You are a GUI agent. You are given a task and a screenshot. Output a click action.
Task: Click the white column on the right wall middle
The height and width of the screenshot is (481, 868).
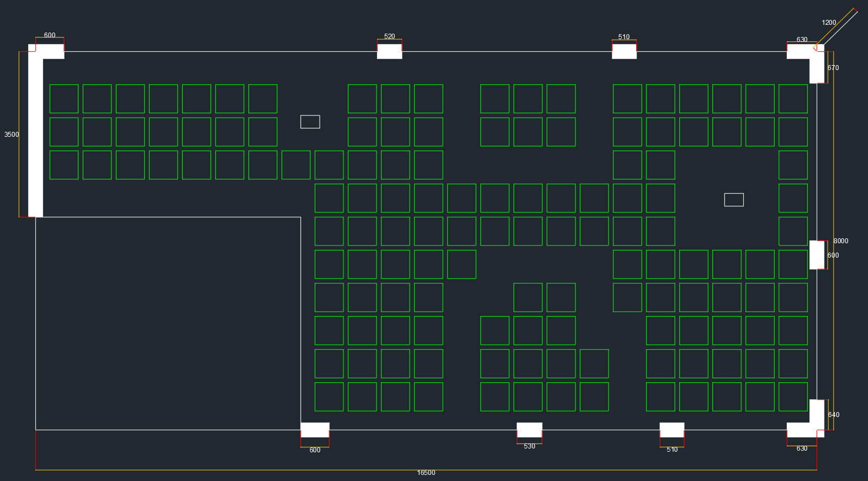click(x=817, y=255)
